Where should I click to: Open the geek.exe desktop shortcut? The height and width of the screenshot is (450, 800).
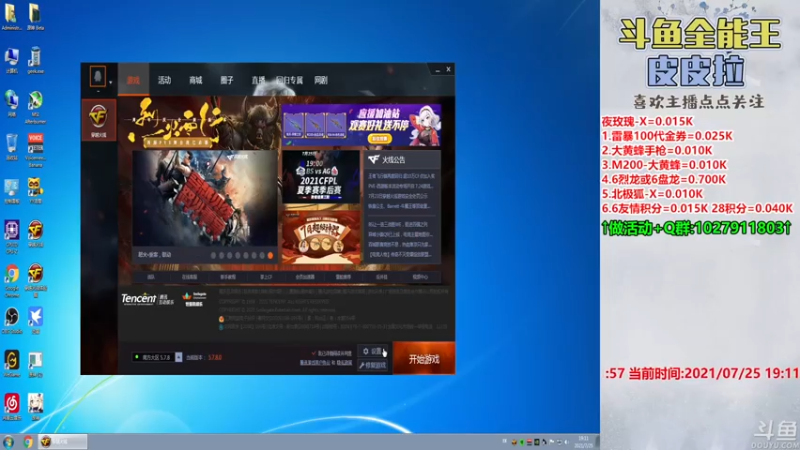pos(35,60)
